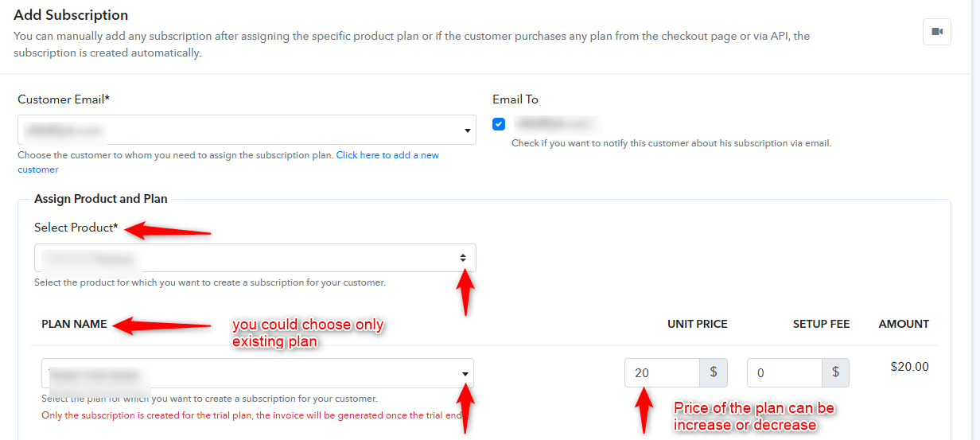Open the video tutorial camera icon
Image resolution: width=980 pixels, height=440 pixels.
(937, 32)
